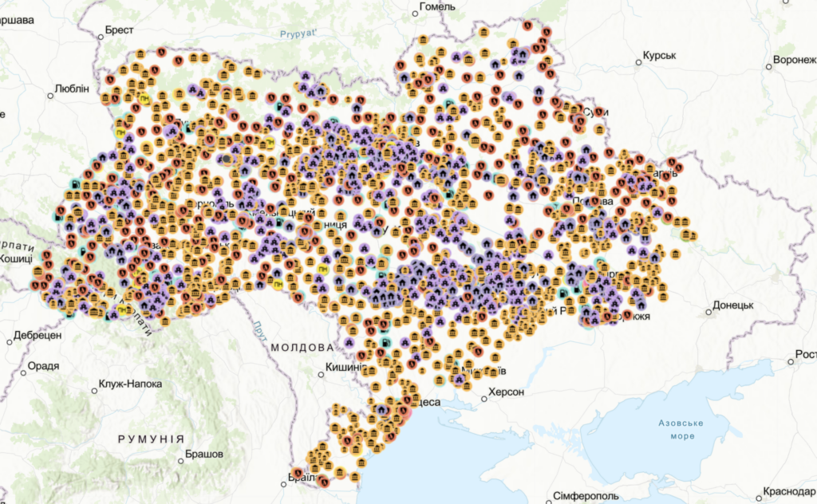Click the red shield marker overlapping Браїла label
Screen dimensions: 817x504
point(298,473)
